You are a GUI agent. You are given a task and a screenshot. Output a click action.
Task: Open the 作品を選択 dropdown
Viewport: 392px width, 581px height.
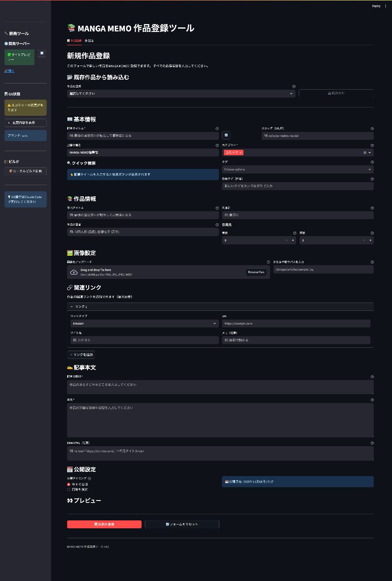(x=181, y=93)
